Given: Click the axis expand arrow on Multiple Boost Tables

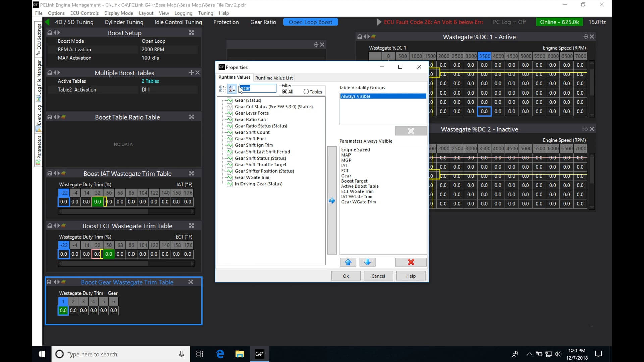Looking at the screenshot, I should coord(192,72).
